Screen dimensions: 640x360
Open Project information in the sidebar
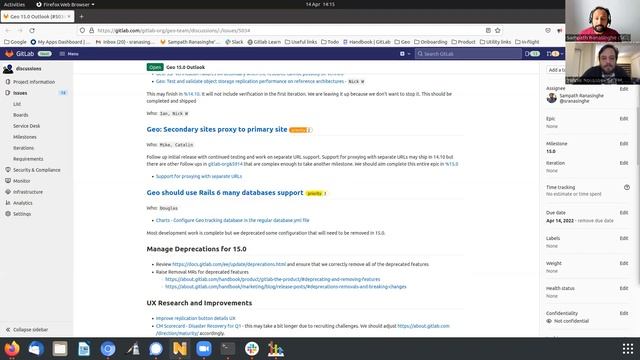coord(34,82)
